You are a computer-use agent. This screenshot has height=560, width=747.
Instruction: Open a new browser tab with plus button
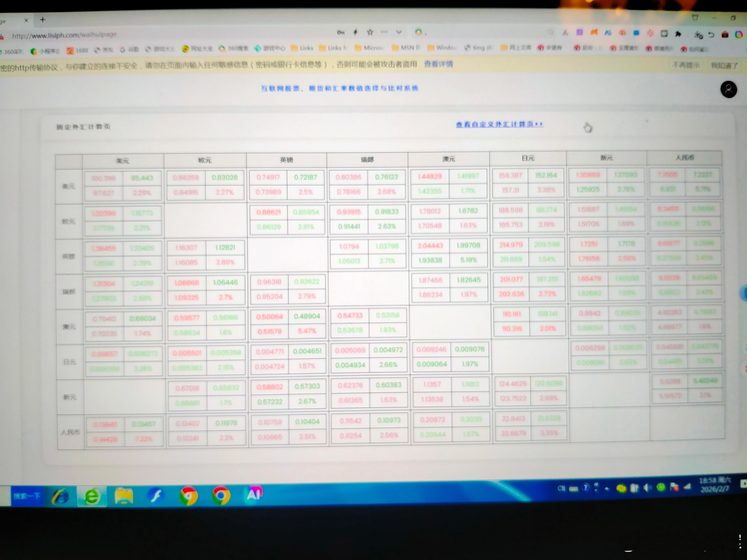[43, 20]
